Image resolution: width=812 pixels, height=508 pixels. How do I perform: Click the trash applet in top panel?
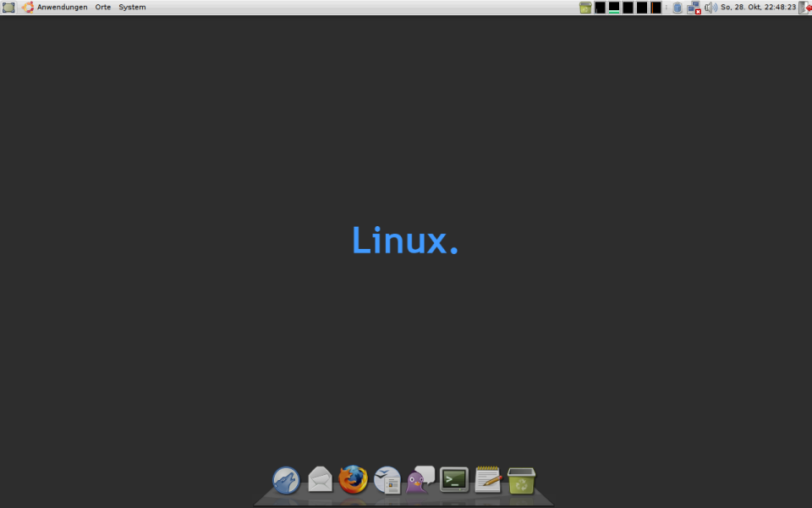[x=585, y=8]
